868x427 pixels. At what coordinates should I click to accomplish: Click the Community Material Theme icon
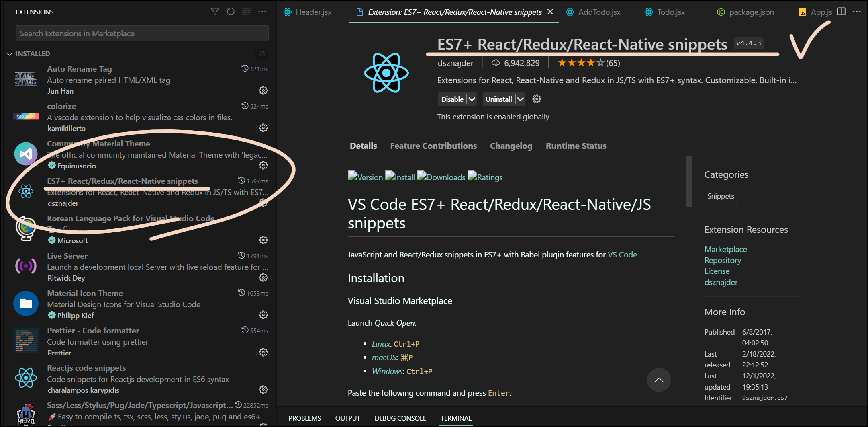point(26,154)
